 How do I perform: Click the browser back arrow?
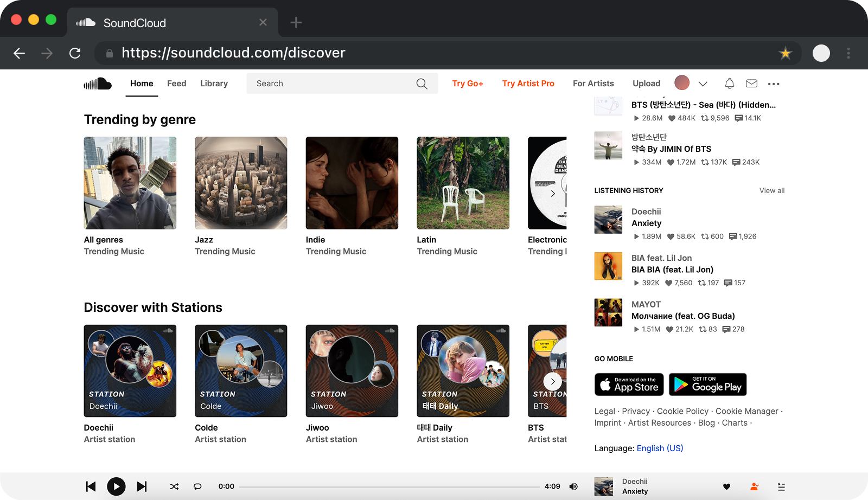20,53
